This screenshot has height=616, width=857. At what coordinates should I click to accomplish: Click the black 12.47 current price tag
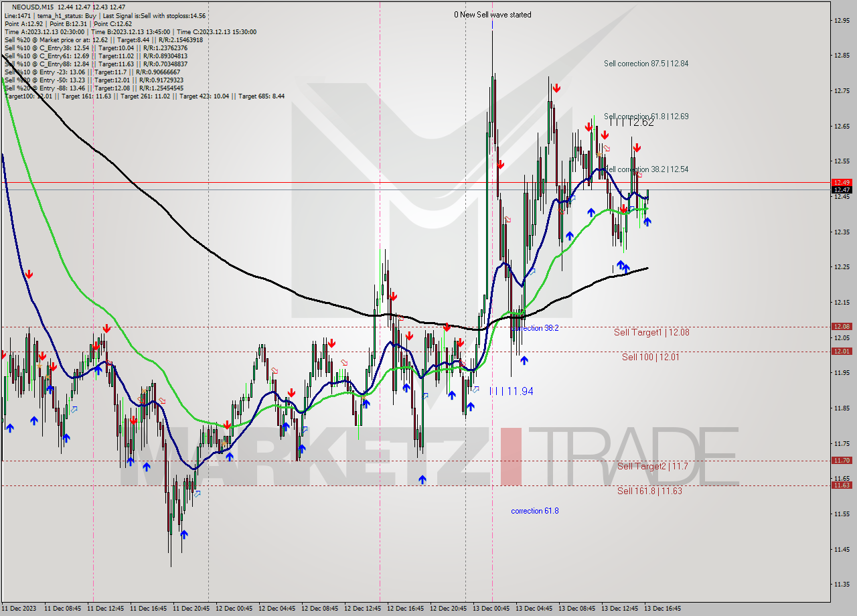[x=842, y=190]
